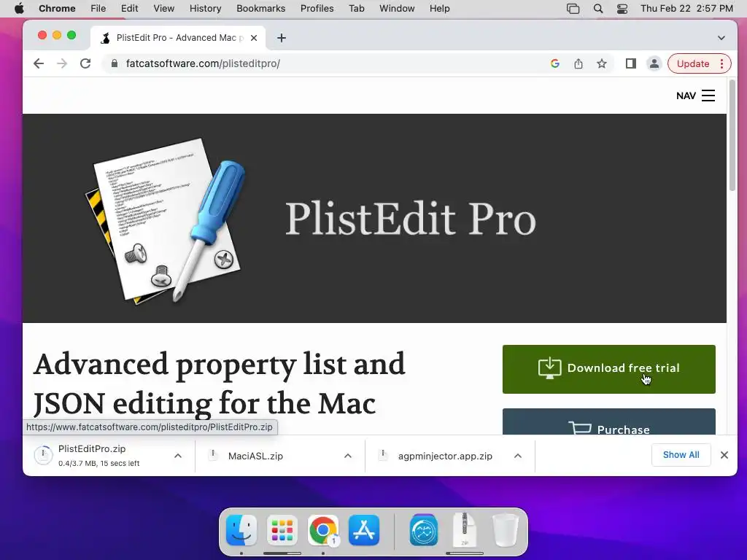
Task: Open the blue round app in Dock
Action: [x=424, y=529]
